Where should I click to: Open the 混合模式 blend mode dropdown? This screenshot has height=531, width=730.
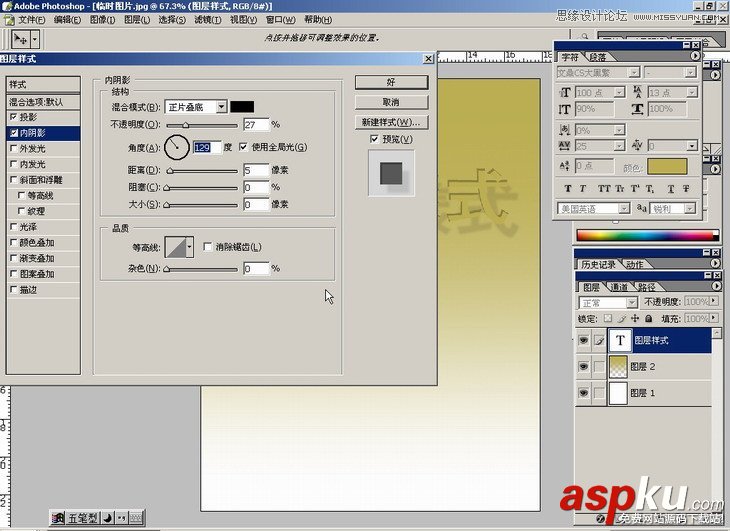(x=221, y=107)
